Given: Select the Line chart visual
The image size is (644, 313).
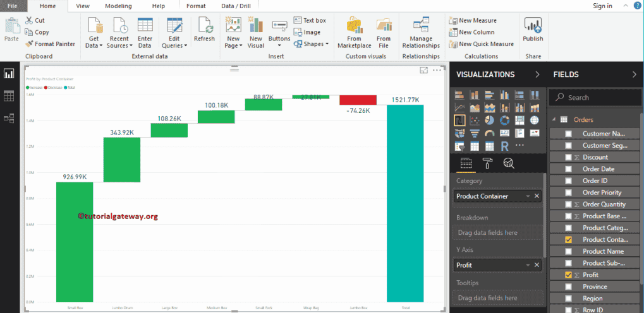Looking at the screenshot, I should [x=459, y=107].
